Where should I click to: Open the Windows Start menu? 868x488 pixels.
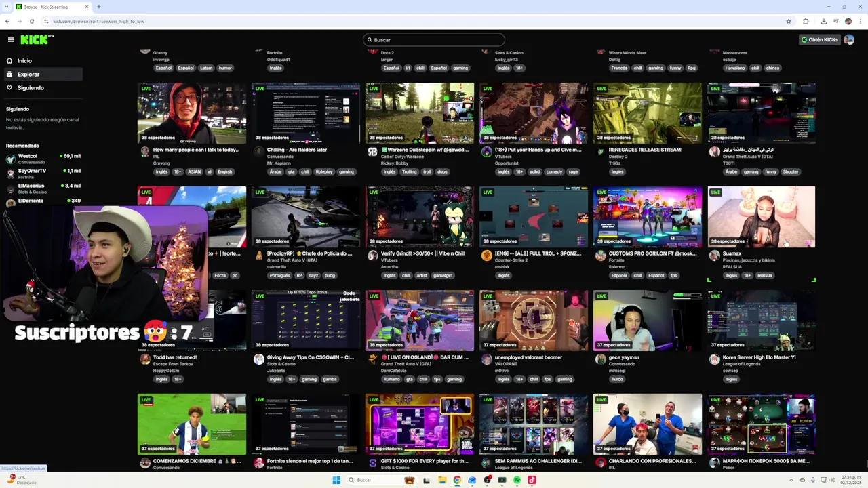coord(336,480)
